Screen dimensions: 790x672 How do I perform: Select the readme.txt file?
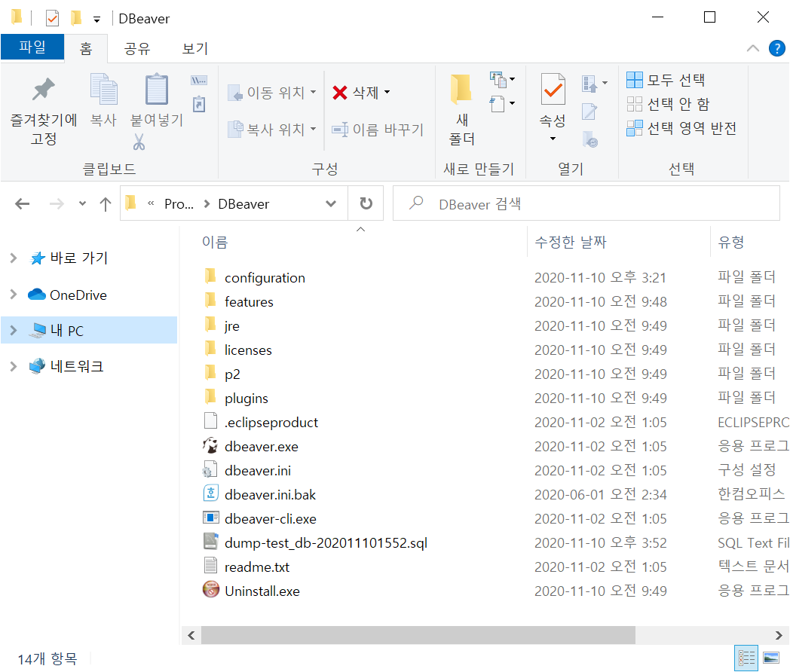(257, 567)
